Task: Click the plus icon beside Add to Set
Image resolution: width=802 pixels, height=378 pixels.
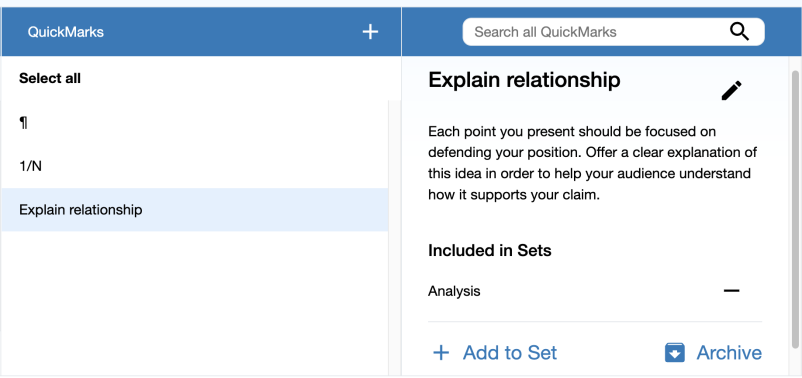Action: (441, 352)
